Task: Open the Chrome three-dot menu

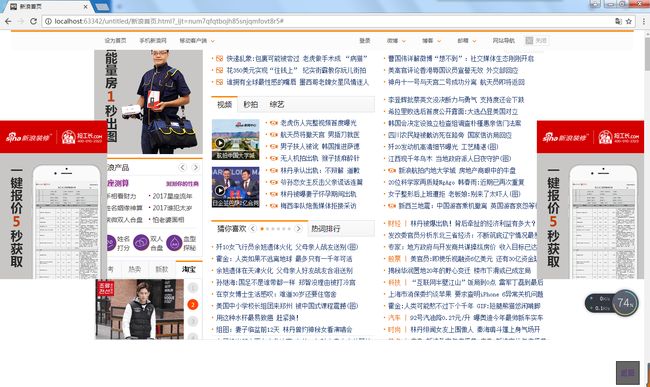Action: tap(644, 21)
